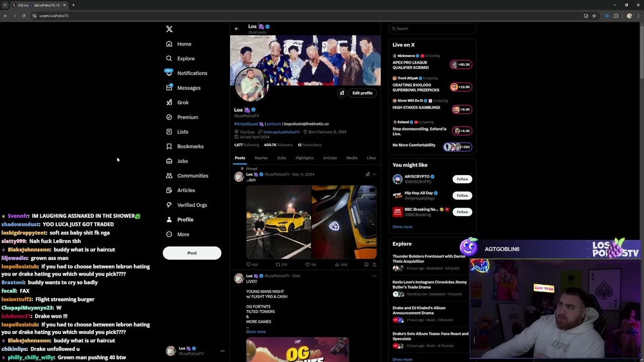
Task: Click the back arrow on profile header
Action: pyautogui.click(x=236, y=29)
